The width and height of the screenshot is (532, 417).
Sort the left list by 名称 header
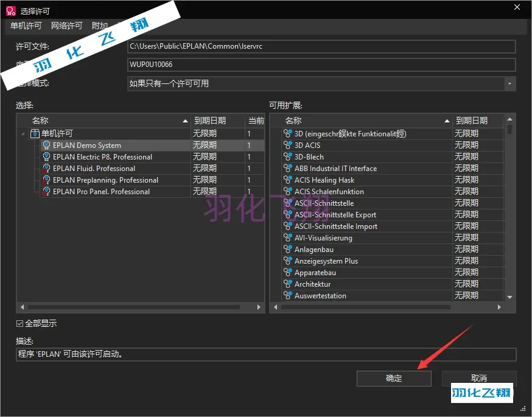103,121
